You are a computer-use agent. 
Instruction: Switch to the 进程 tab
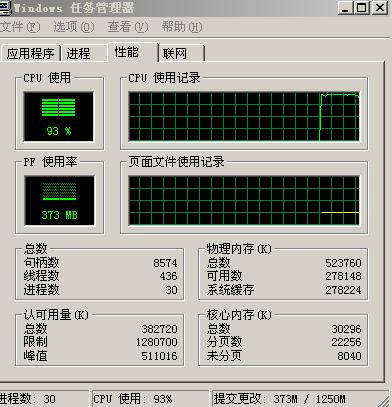pos(84,53)
